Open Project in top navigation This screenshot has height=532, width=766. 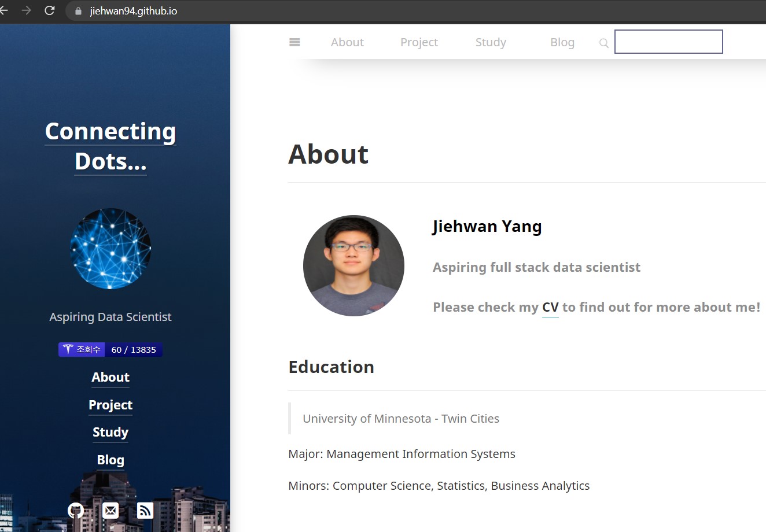(419, 42)
